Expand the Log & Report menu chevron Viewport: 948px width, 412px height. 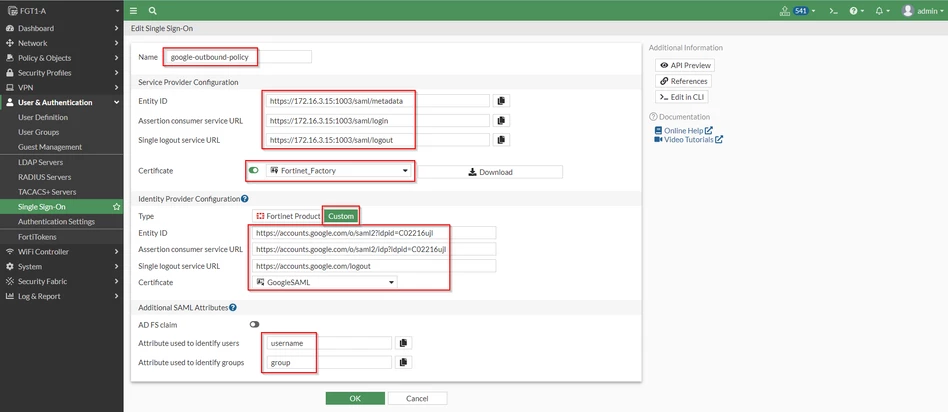pos(116,296)
